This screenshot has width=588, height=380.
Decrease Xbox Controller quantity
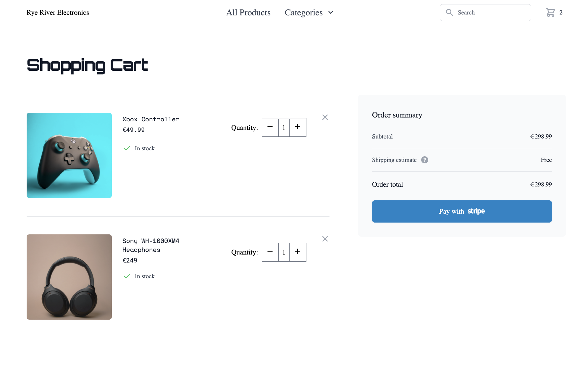tap(270, 127)
